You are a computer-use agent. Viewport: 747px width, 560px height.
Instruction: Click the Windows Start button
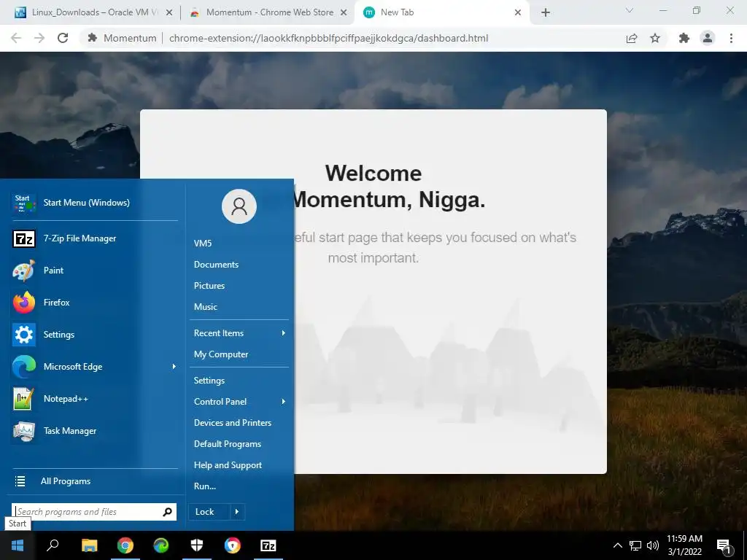(x=18, y=545)
